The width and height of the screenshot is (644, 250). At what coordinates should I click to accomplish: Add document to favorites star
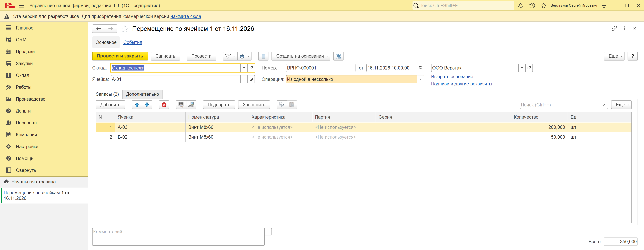pyautogui.click(x=125, y=29)
